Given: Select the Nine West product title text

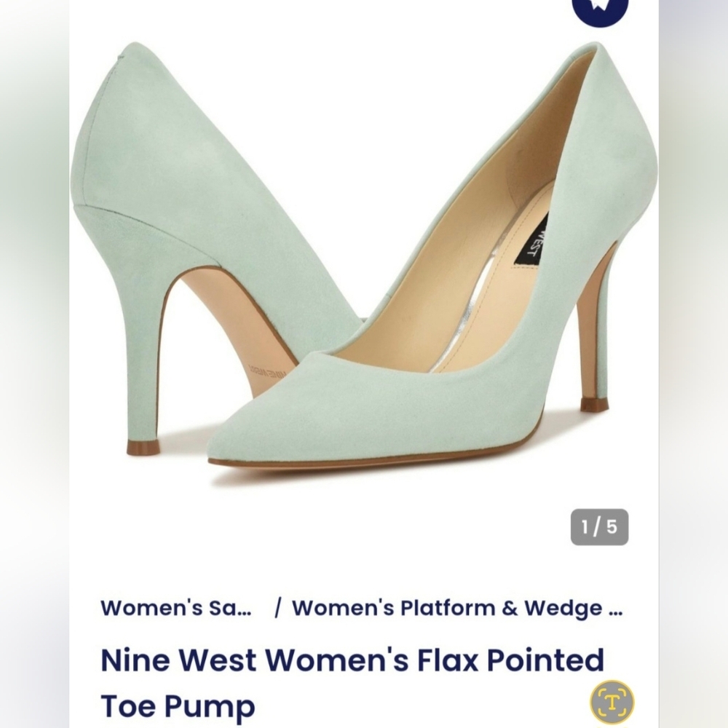Looking at the screenshot, I should click(352, 661).
